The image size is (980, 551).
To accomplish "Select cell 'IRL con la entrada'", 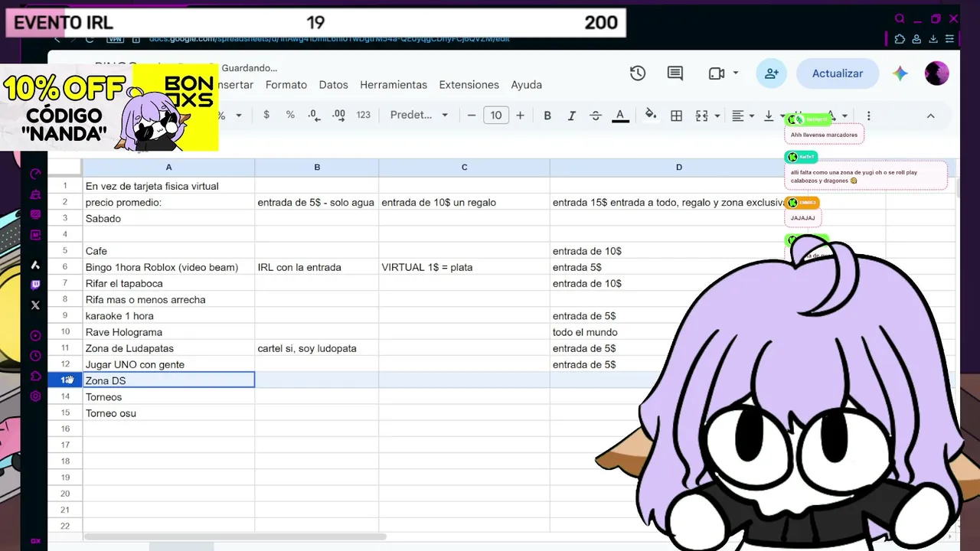I will 317,267.
